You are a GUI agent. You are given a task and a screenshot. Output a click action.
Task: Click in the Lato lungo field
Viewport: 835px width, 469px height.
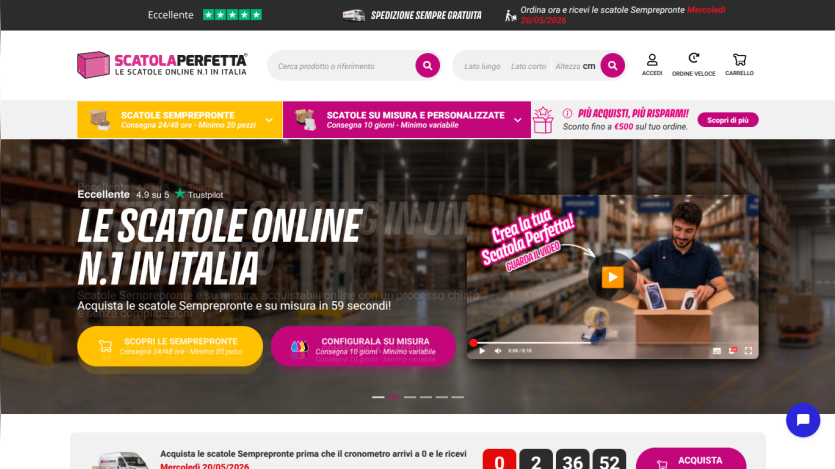point(482,66)
